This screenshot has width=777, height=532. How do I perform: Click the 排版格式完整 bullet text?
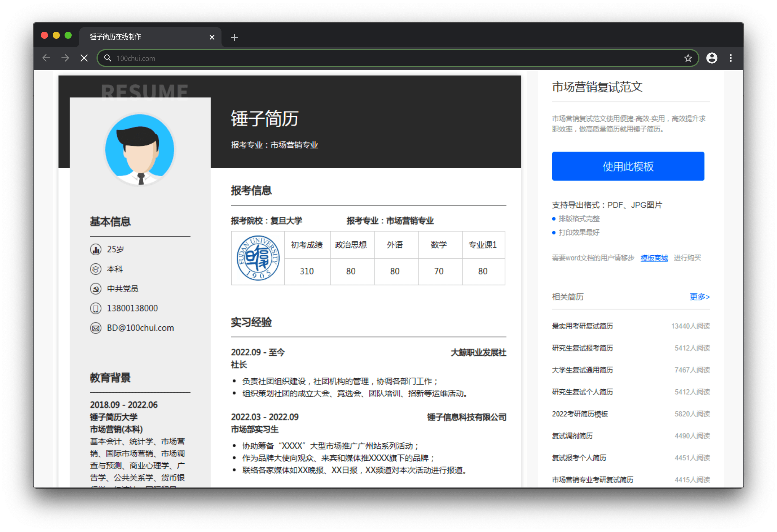tap(579, 219)
